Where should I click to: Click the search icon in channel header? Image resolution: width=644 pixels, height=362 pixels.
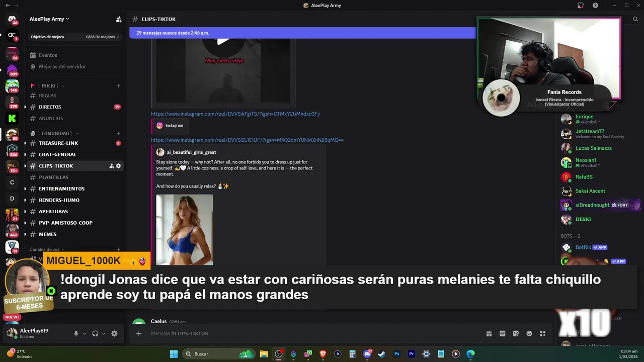pos(635,19)
